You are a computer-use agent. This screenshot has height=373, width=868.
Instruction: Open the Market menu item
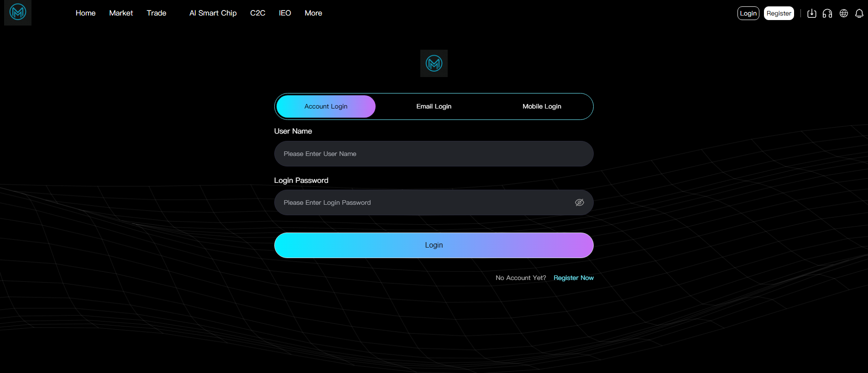pos(121,13)
